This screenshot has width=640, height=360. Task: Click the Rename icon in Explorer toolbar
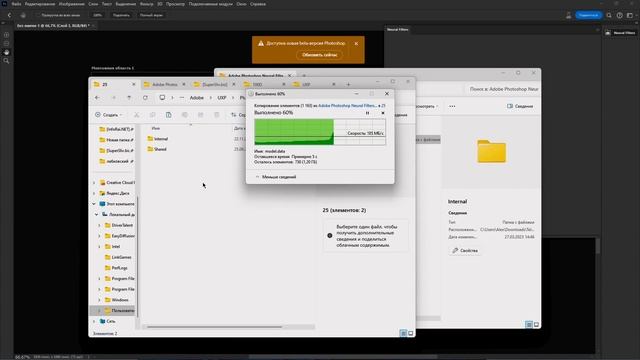click(184, 115)
